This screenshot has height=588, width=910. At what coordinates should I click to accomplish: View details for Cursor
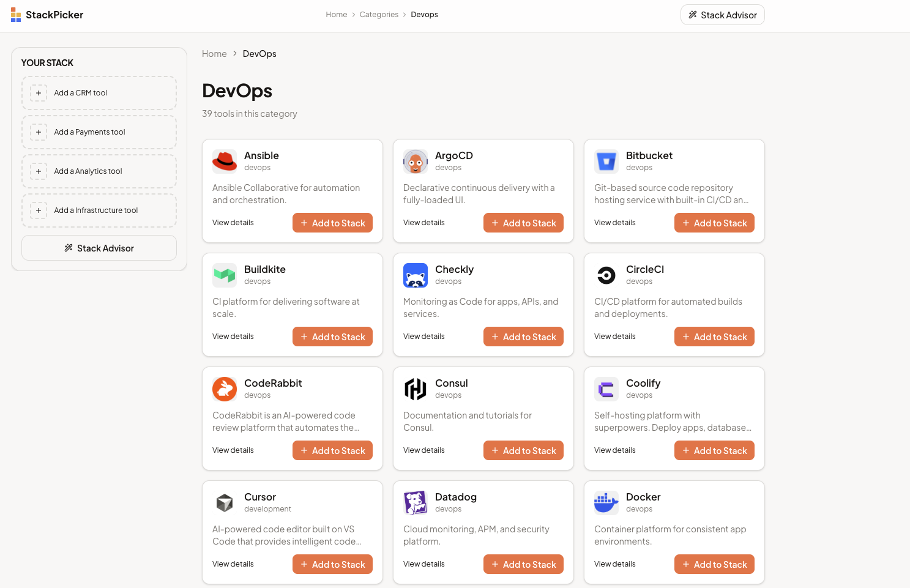233,564
